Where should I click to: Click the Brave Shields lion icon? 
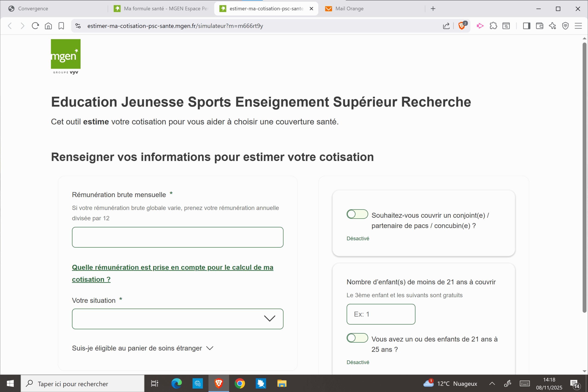click(x=461, y=26)
